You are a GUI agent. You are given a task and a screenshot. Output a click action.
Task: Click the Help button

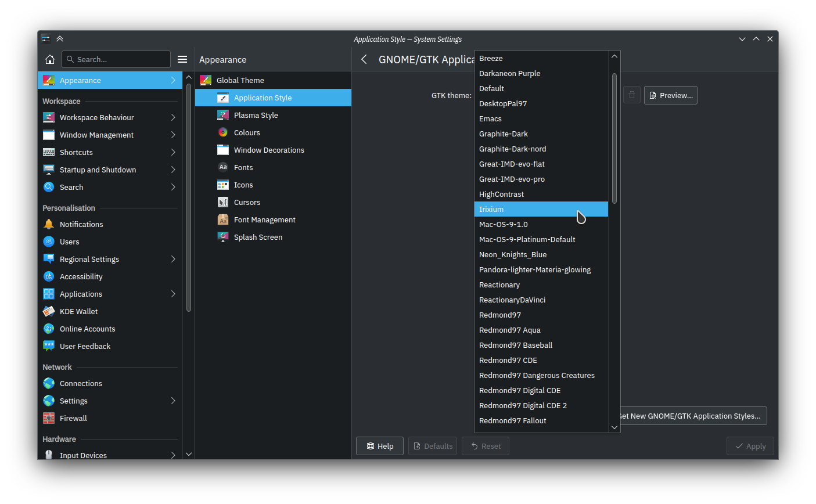pos(380,446)
